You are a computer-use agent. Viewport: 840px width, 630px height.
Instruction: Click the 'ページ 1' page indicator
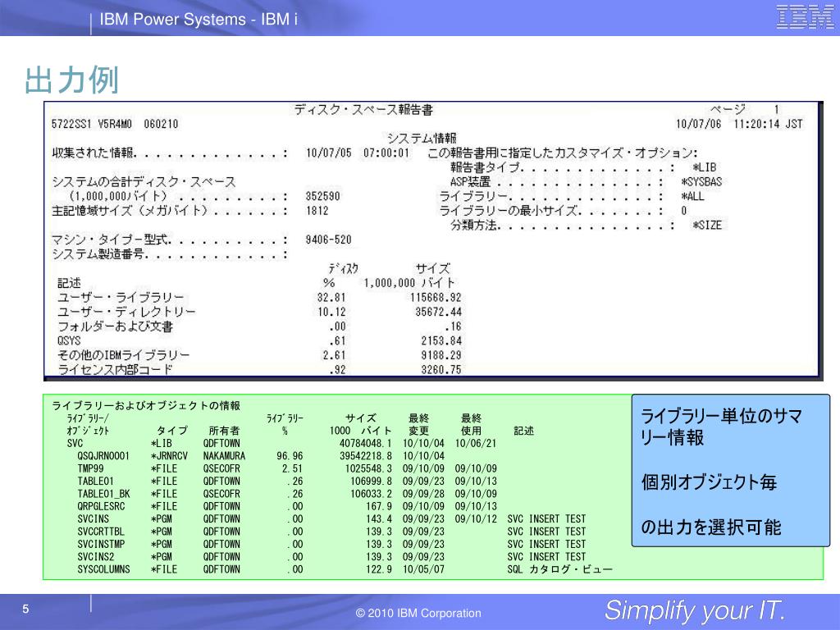(x=745, y=110)
